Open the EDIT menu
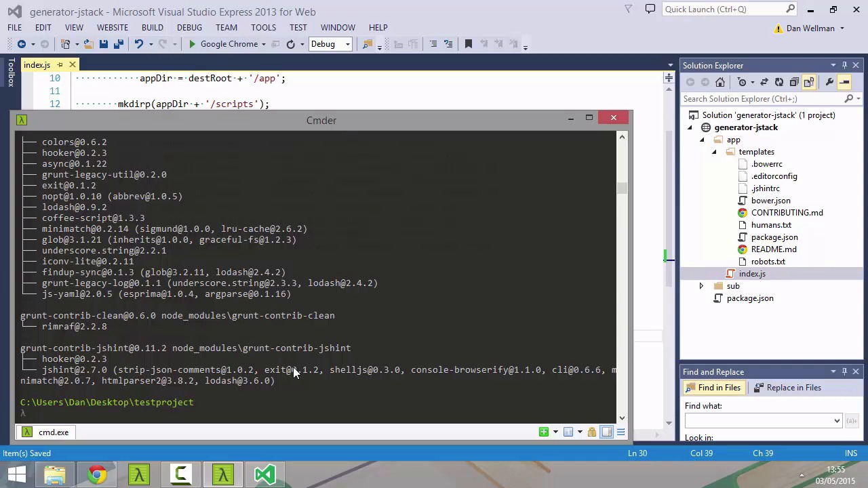This screenshot has width=868, height=488. pyautogui.click(x=43, y=28)
